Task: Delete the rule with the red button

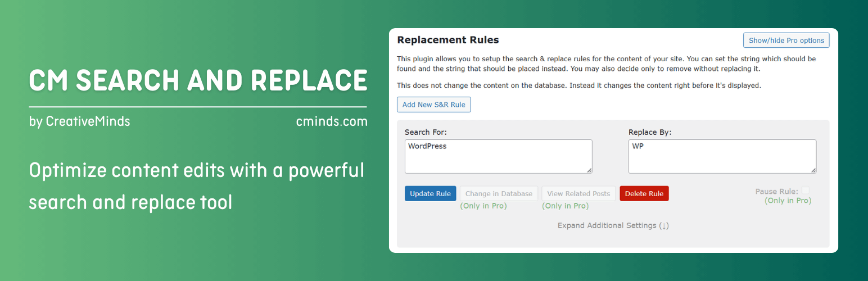Action: point(644,193)
